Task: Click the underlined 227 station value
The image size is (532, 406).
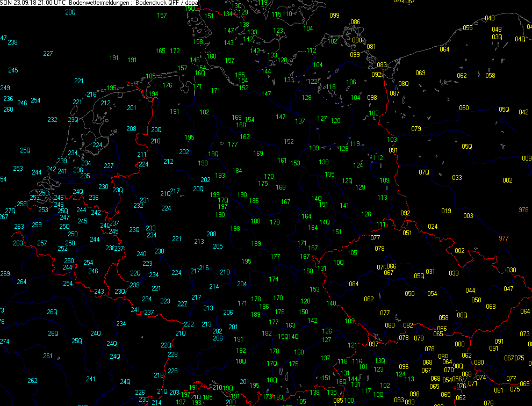Action: point(182,304)
